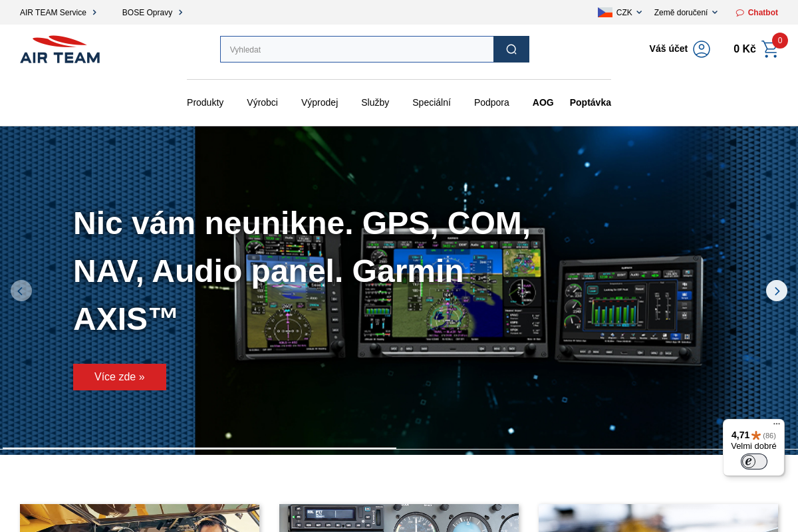Click the banner slide progress bar
The height and width of the screenshot is (532, 798).
(399, 448)
